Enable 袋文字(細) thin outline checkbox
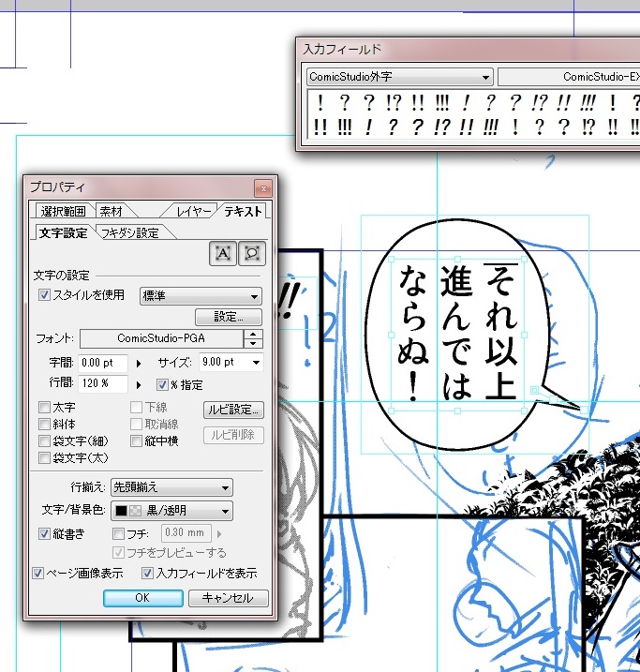This screenshot has width=640, height=672. point(44,441)
